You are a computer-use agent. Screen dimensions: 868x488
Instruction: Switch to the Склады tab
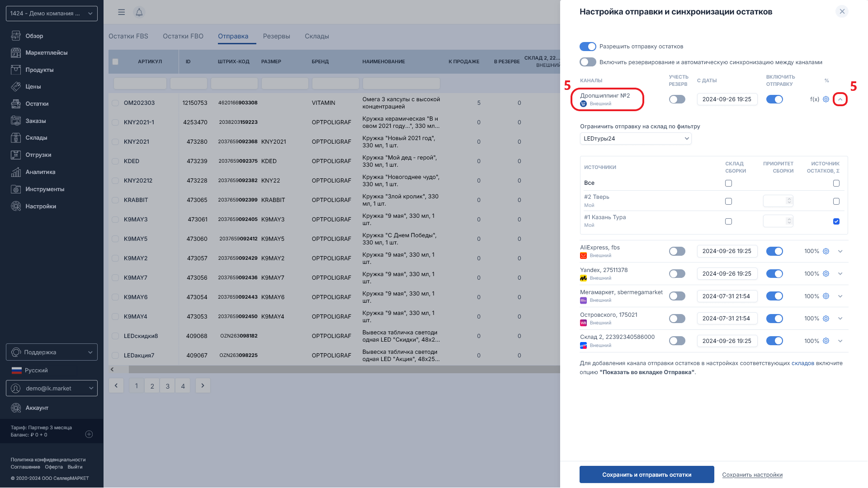coord(317,36)
